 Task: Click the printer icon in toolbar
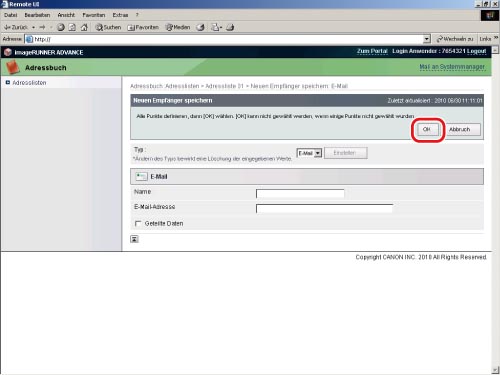coord(230,27)
